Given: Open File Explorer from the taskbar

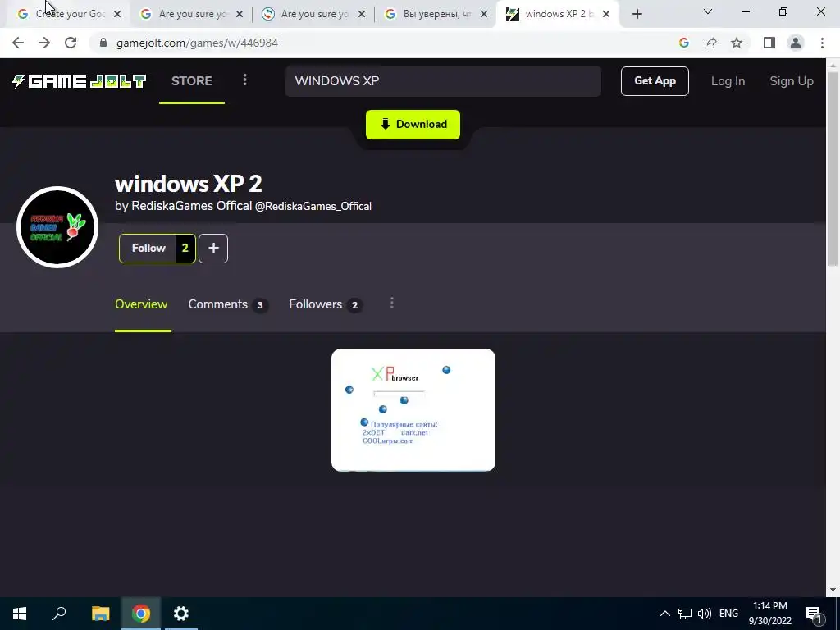Looking at the screenshot, I should coord(100,614).
